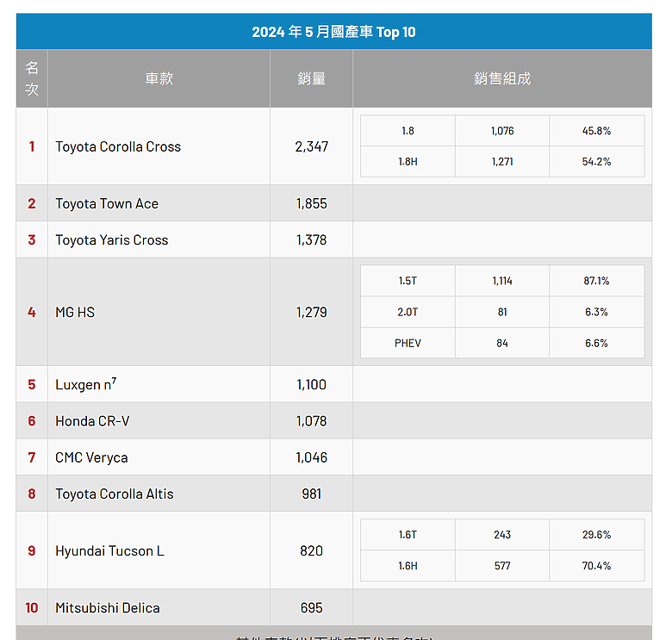Viewport: 672px width, 640px height.
Task: Select the Honda CR-V model name
Action: (92, 421)
